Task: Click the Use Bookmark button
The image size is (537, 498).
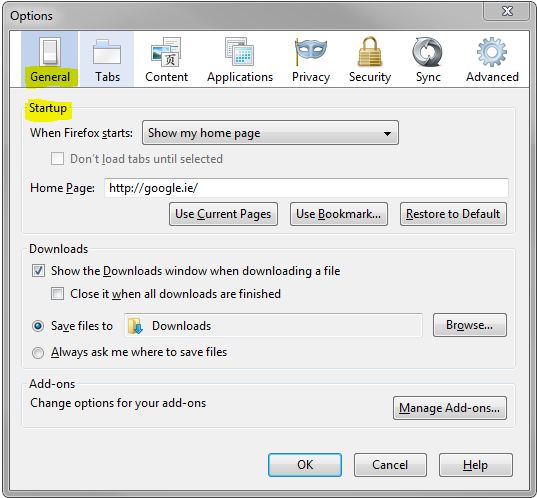Action: point(339,214)
